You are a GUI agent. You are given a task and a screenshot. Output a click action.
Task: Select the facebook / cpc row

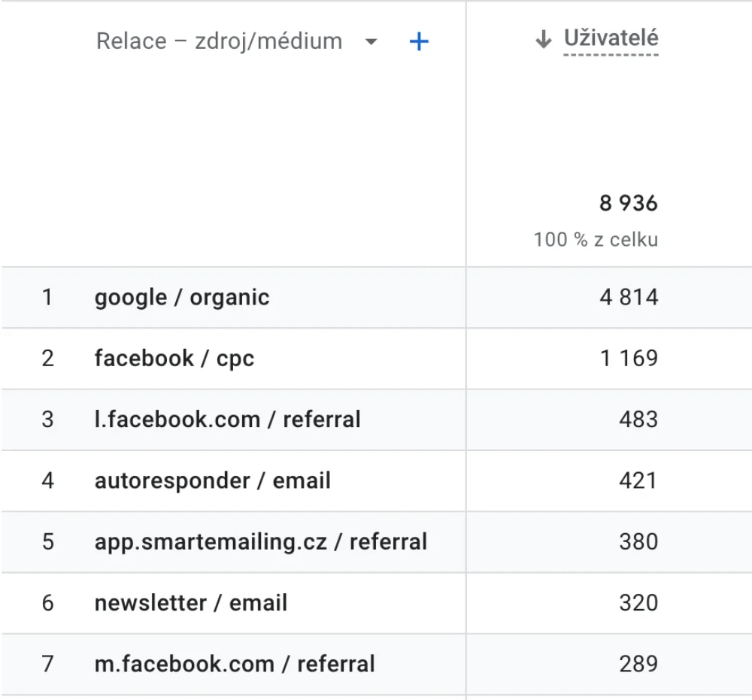(174, 359)
